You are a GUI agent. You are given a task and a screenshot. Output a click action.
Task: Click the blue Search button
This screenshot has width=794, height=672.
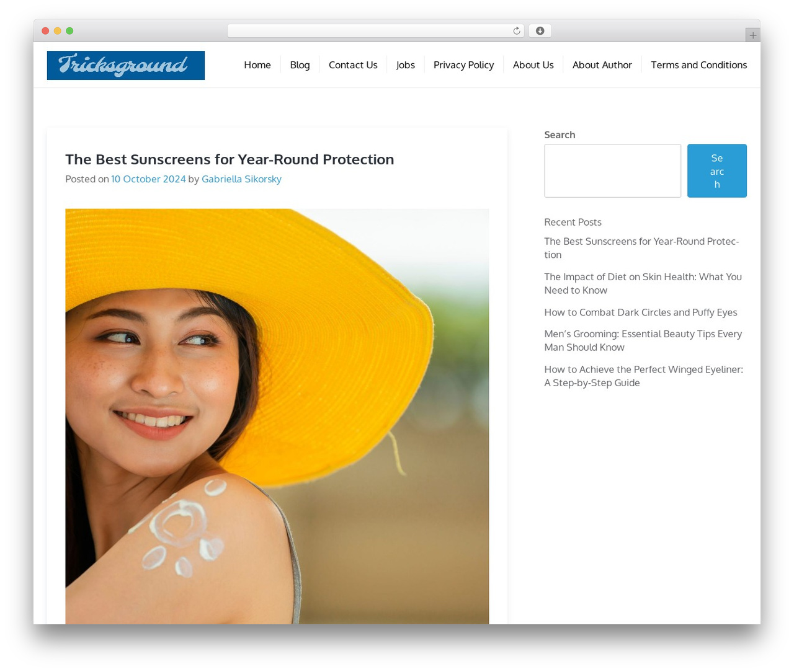point(716,171)
